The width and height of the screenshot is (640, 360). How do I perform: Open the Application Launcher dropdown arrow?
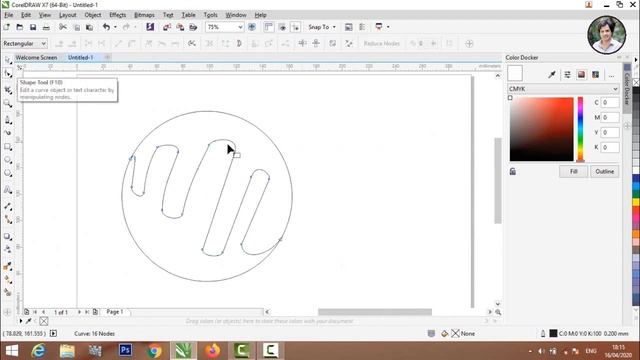point(388,27)
